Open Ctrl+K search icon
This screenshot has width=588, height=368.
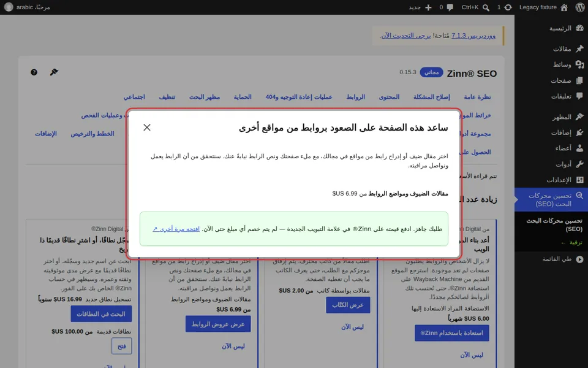click(486, 7)
